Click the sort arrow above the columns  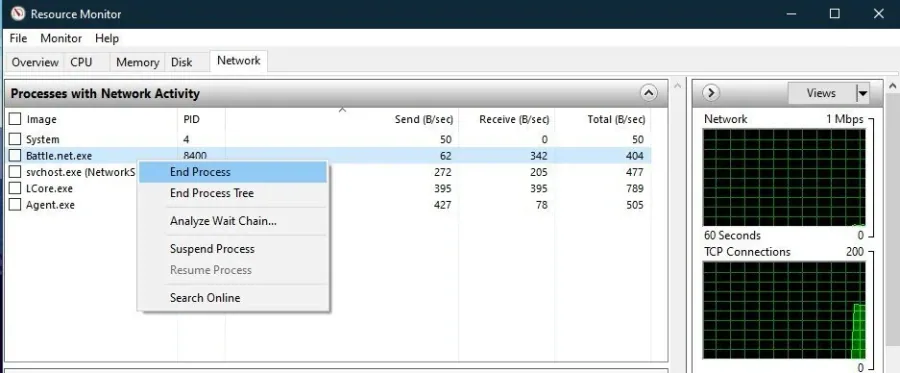coord(342,109)
